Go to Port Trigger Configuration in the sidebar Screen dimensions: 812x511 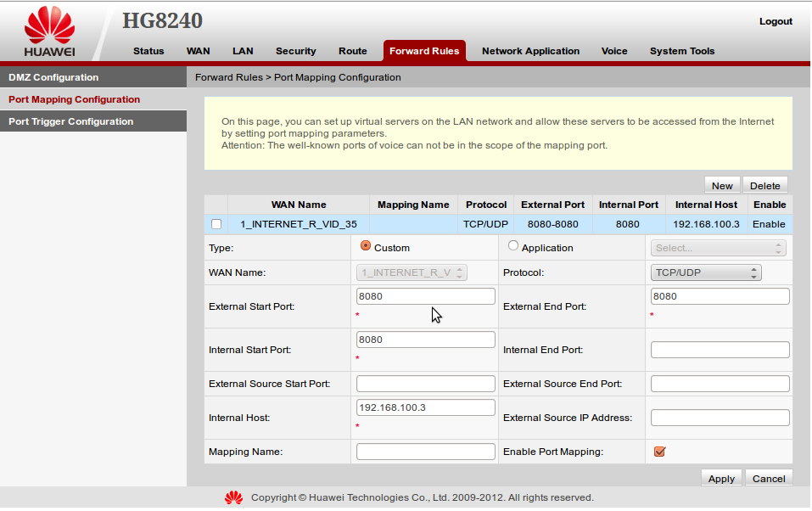pyautogui.click(x=93, y=121)
